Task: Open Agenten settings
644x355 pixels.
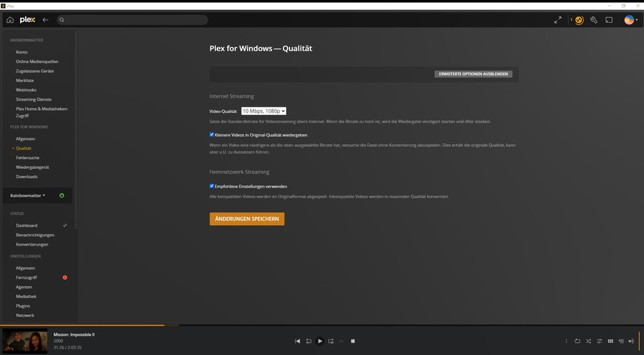Action: [24, 287]
